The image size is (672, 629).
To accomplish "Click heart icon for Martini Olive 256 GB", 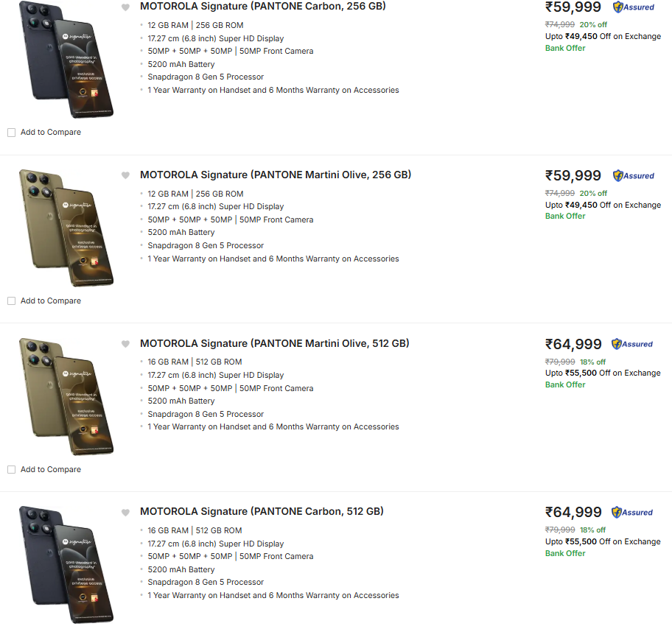I will (125, 175).
